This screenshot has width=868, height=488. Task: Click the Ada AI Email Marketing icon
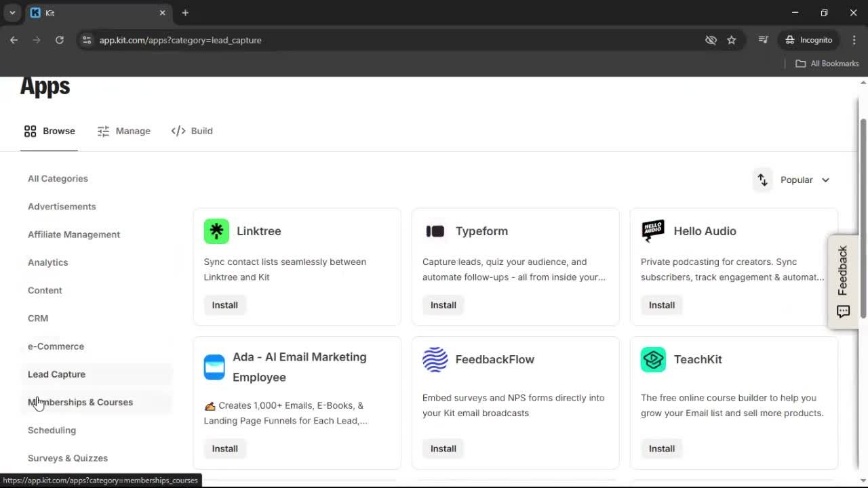coord(214,367)
